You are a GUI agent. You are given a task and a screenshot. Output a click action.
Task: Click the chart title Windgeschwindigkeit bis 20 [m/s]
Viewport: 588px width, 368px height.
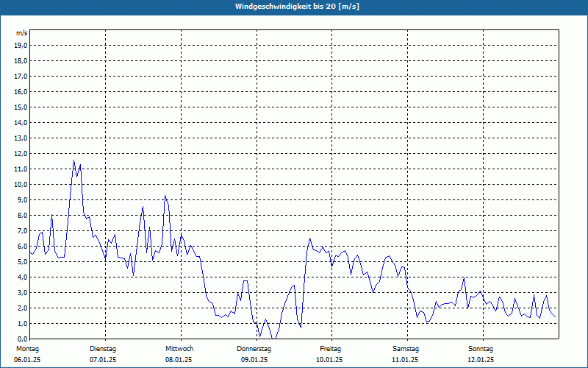click(298, 7)
